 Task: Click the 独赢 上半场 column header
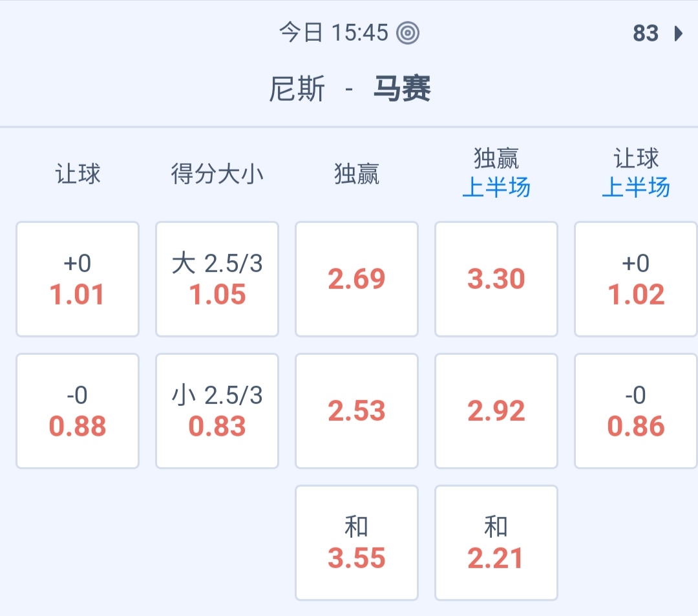point(496,173)
